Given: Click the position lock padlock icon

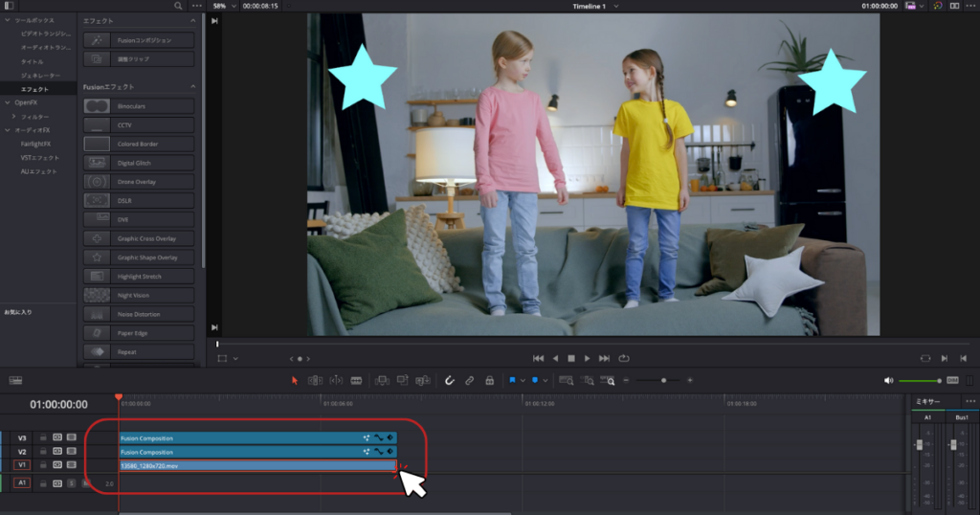Looking at the screenshot, I should pyautogui.click(x=489, y=380).
